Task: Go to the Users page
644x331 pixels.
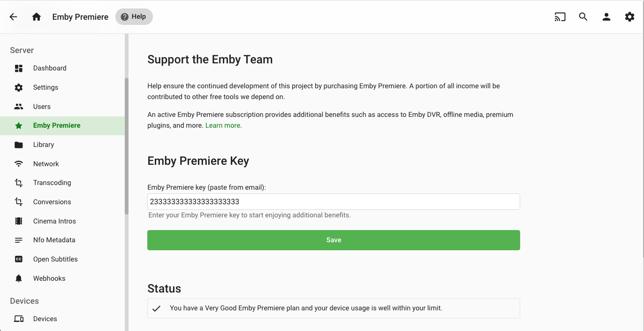Action: [x=62, y=107]
